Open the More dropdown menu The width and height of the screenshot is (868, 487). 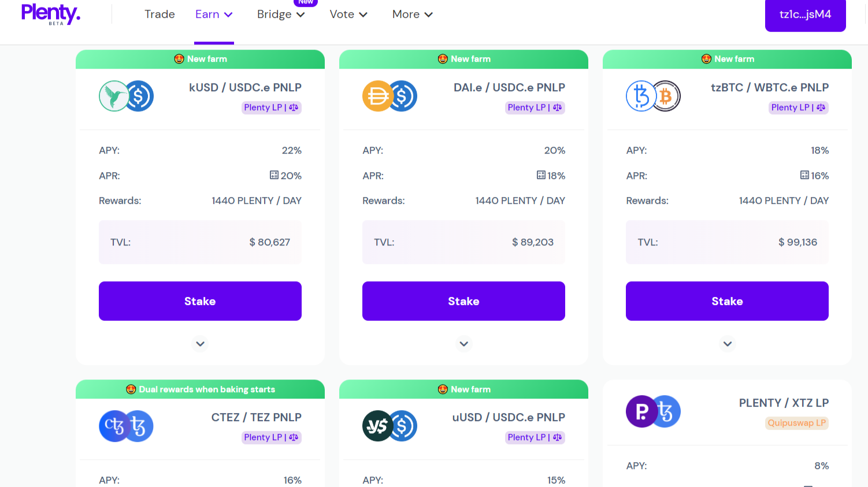click(411, 14)
